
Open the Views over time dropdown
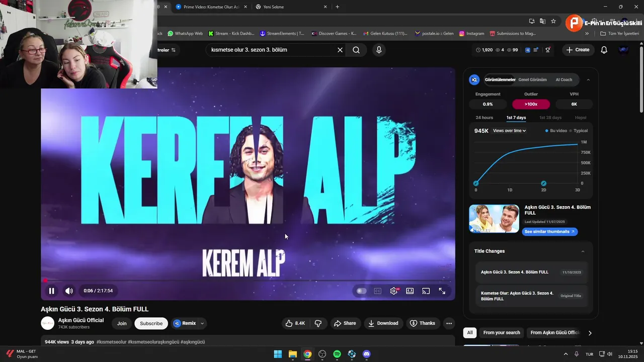point(510,131)
